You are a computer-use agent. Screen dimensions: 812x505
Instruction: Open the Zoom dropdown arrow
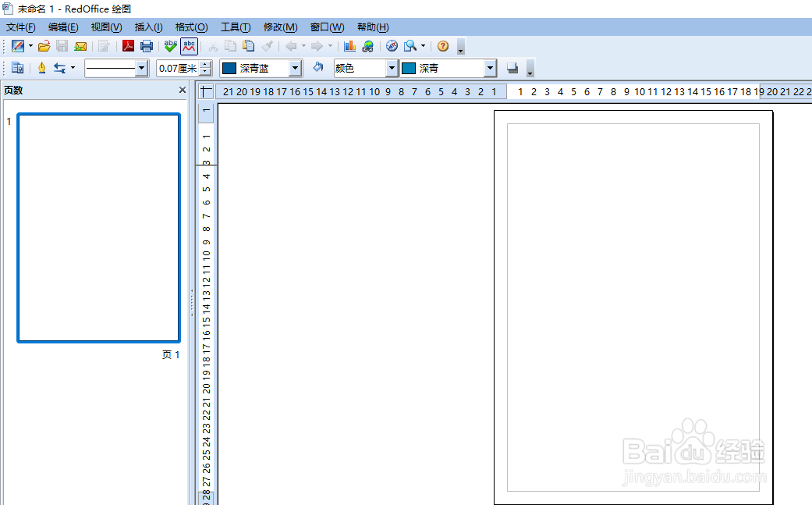tap(423, 46)
